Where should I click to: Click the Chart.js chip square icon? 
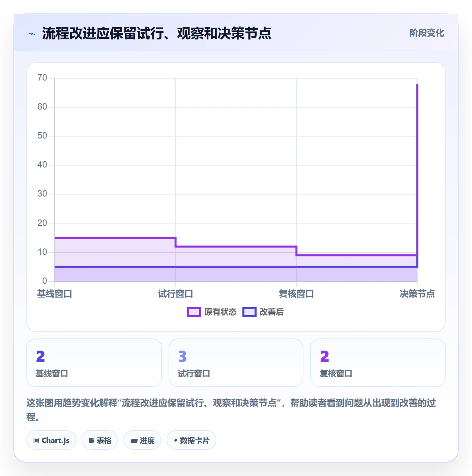(x=36, y=440)
